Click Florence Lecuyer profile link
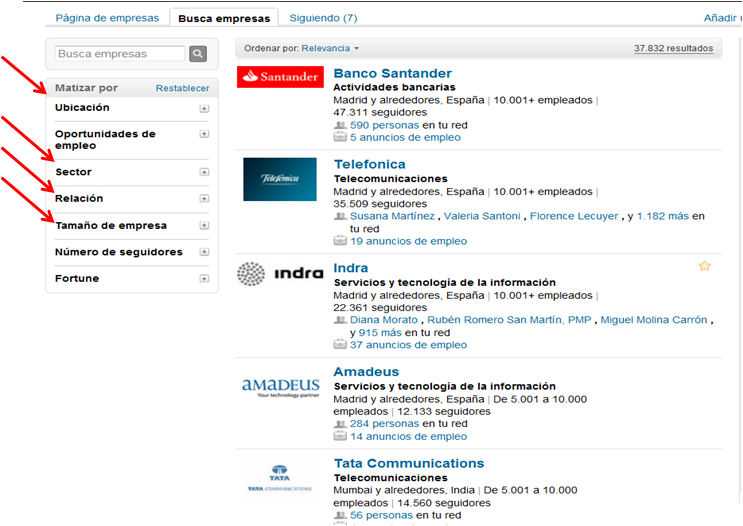 tap(574, 216)
